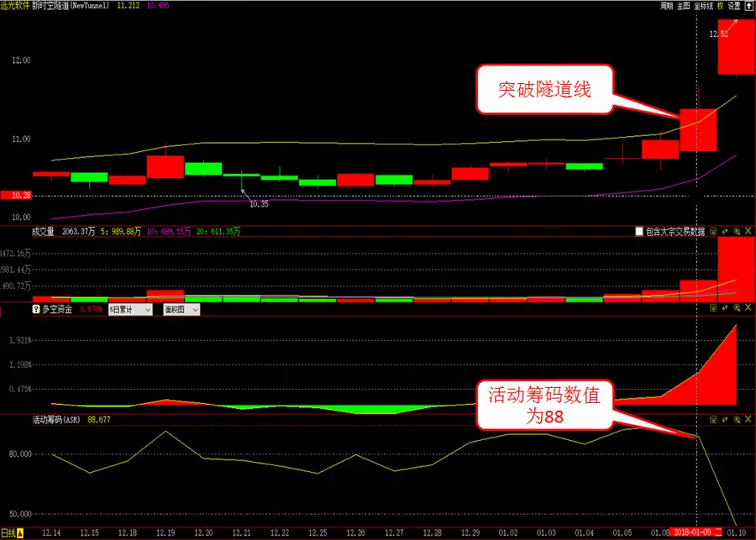Click the volume panel's swap indicator icon
Viewport: 756px width, 540px height.
[x=725, y=231]
